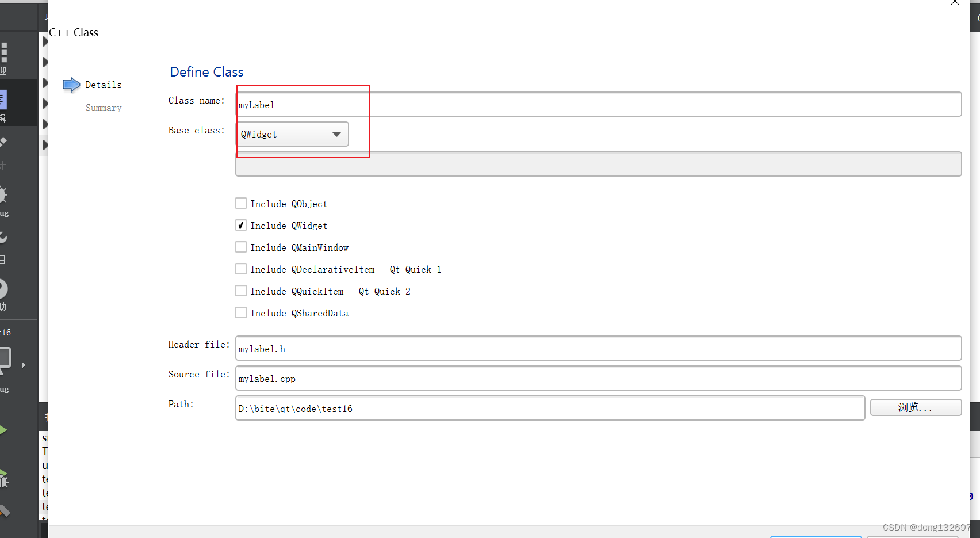The height and width of the screenshot is (538, 980).
Task: Click blue arrow icon beside Details
Action: pyautogui.click(x=71, y=85)
